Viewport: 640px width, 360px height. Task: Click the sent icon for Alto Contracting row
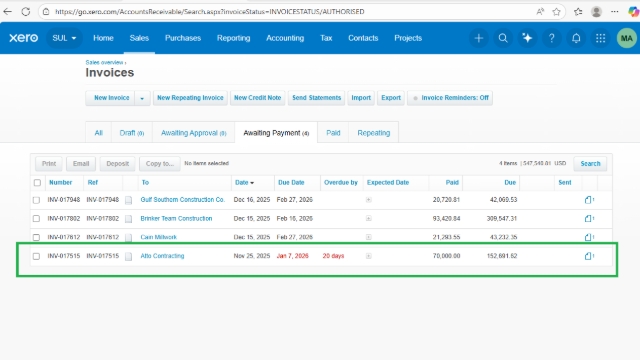coord(589,256)
